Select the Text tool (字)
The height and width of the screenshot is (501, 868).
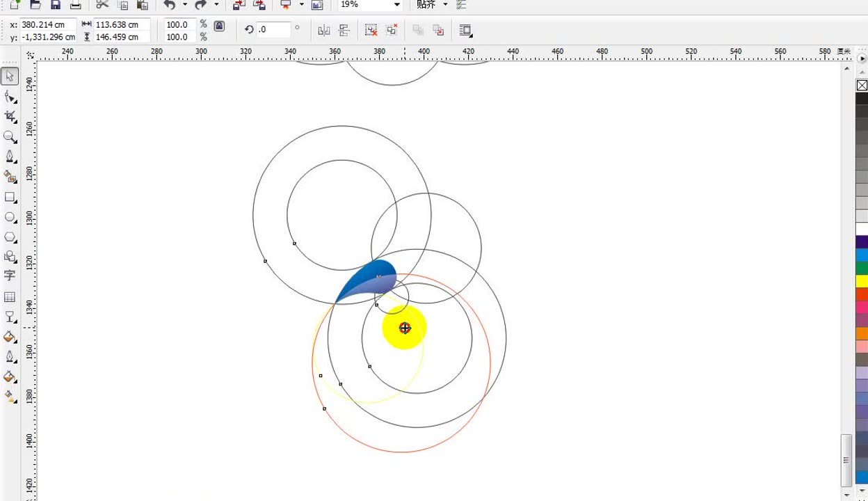(10, 276)
